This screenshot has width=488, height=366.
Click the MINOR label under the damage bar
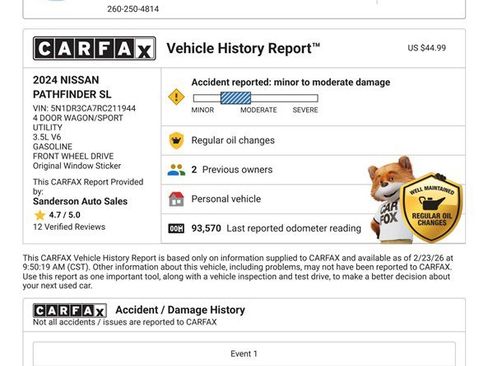[x=203, y=110]
